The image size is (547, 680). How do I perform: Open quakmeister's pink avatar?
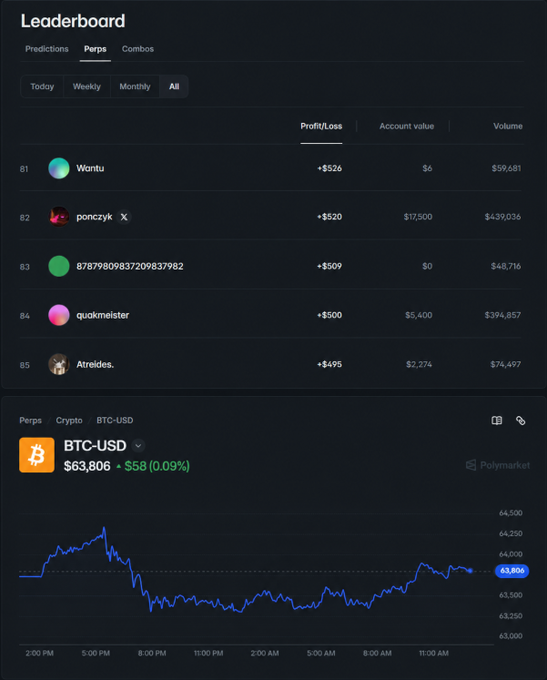[59, 315]
